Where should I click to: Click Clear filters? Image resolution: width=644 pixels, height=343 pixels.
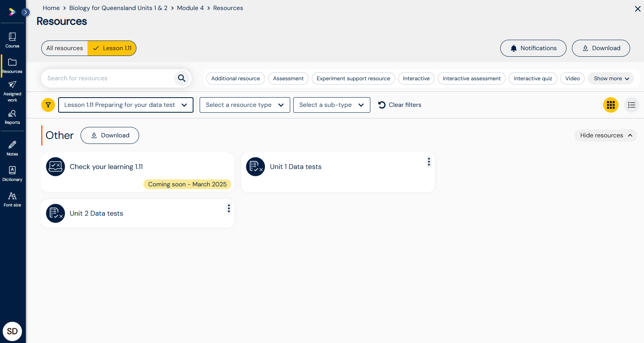tap(400, 105)
